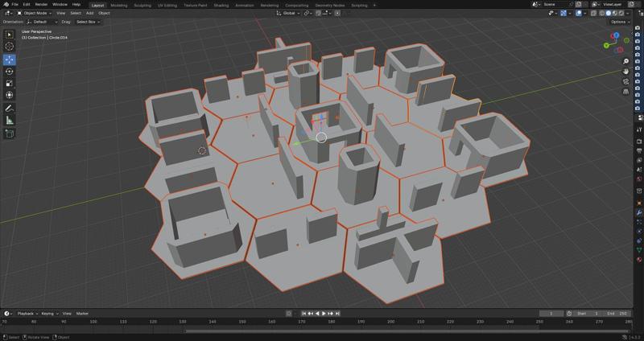Open the Render menu
The image size is (644, 341).
click(41, 5)
